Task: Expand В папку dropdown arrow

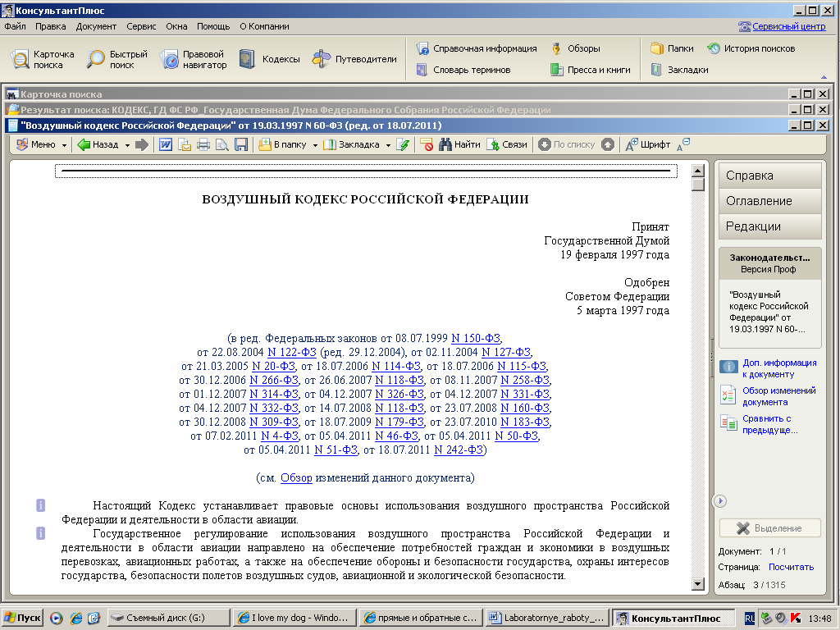Action: click(315, 145)
